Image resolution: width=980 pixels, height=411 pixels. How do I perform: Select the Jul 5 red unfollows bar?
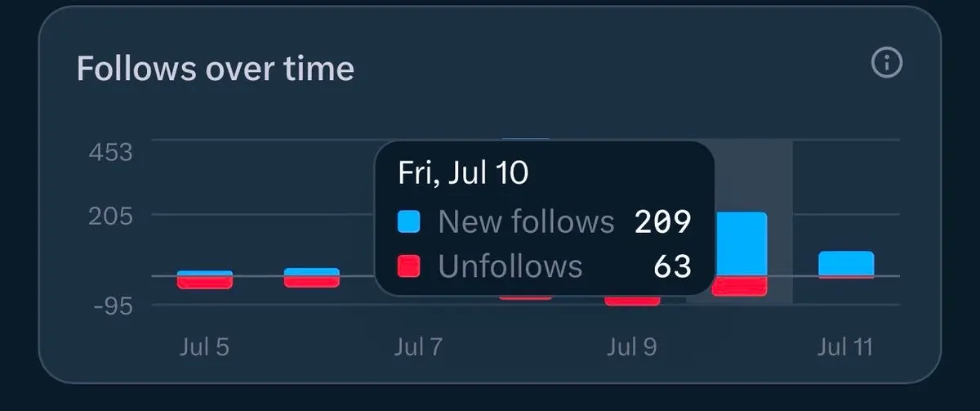(205, 283)
